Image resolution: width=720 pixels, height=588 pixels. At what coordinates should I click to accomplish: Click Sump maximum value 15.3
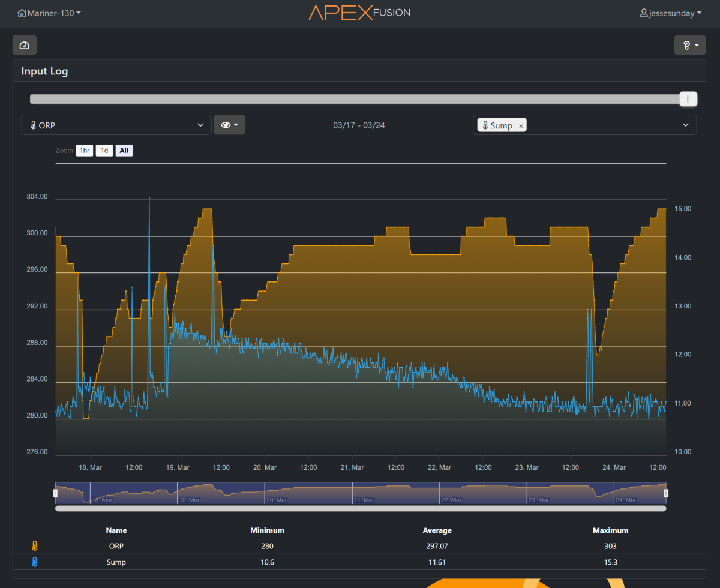(x=610, y=562)
